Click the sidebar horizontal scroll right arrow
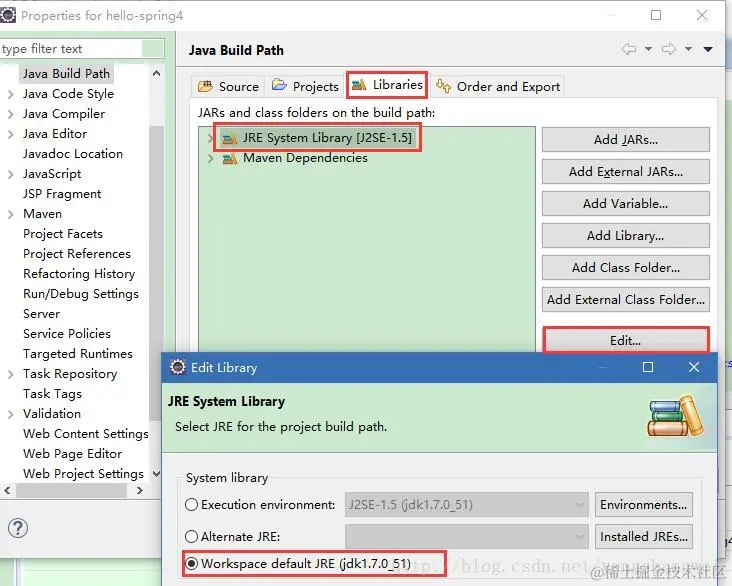Screen dimensions: 732x586 (x=140, y=490)
